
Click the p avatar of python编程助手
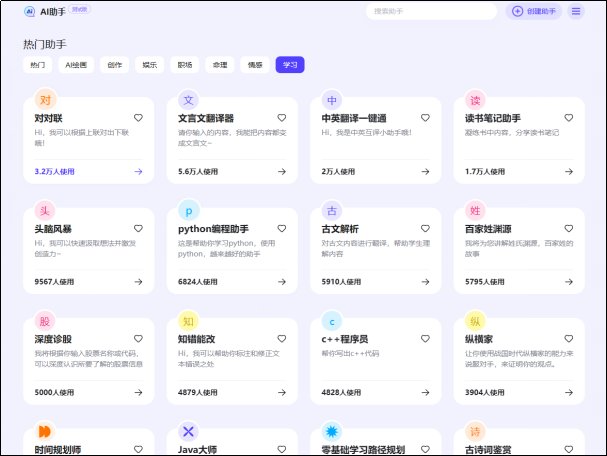tap(189, 211)
